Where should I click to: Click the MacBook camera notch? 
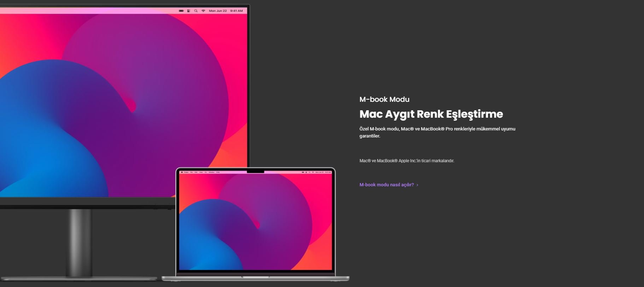click(255, 171)
